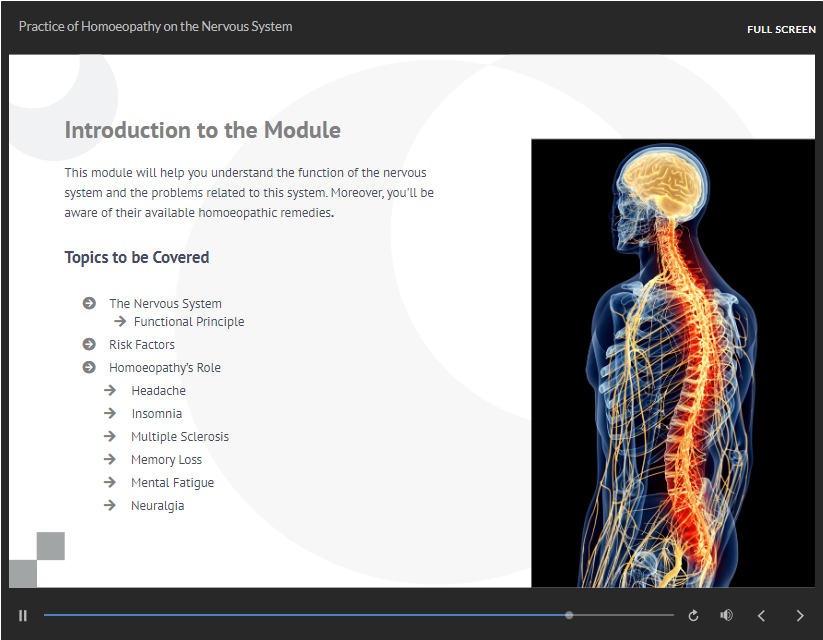Select the Mental Fatigue topic
823x640 pixels.
tap(172, 483)
